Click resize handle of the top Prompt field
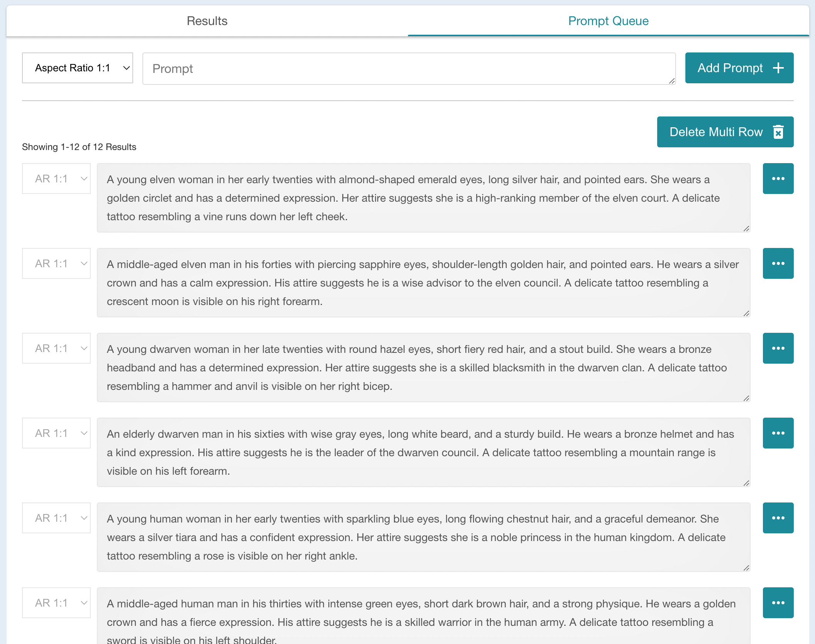This screenshot has height=644, width=815. 672,81
